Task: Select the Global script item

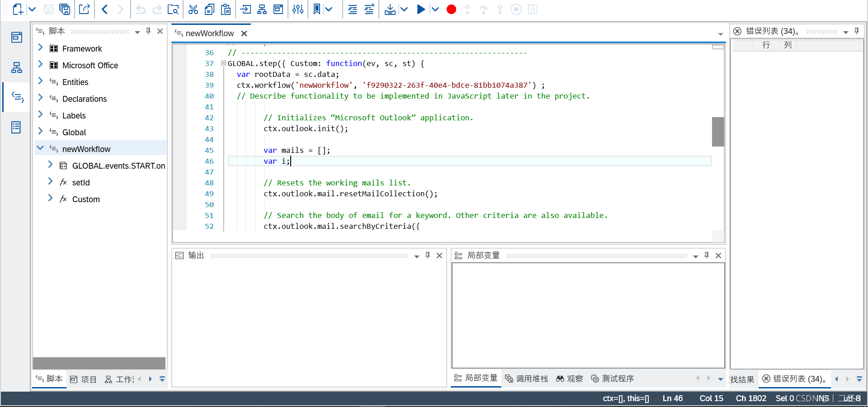Action: click(x=74, y=132)
